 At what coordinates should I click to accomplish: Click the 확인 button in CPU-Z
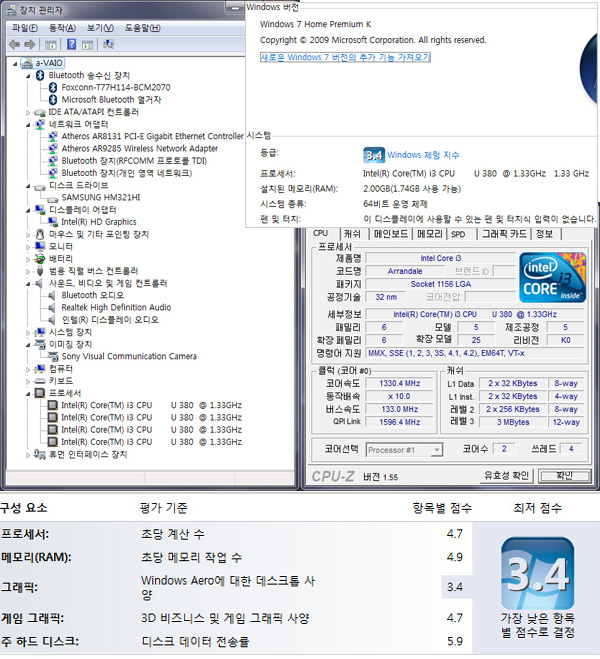[564, 476]
